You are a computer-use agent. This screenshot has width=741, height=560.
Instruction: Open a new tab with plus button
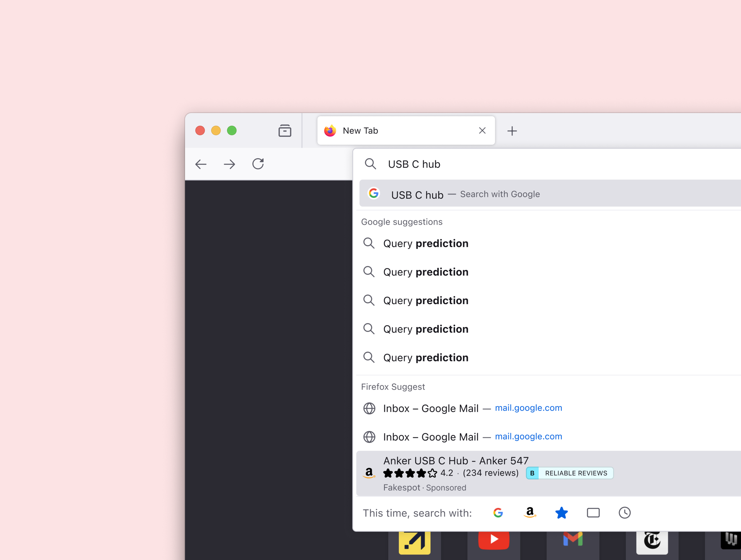pyautogui.click(x=512, y=131)
